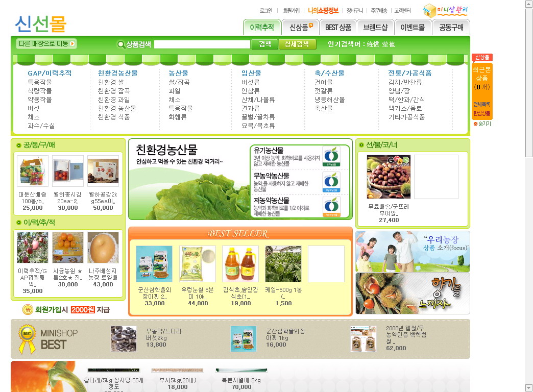Open the chestnut basket gift thumbnail
This screenshot has height=392, width=533.
(x=389, y=177)
